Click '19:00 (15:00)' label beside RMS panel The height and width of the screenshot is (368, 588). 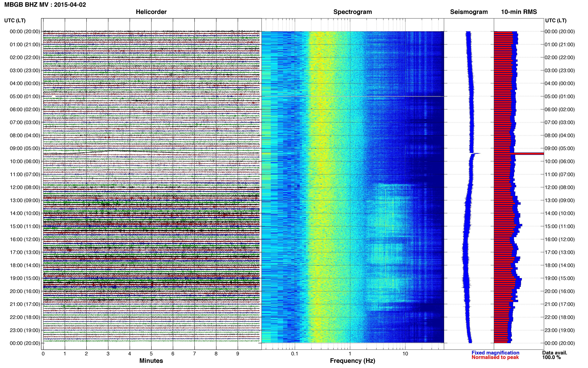(560, 278)
